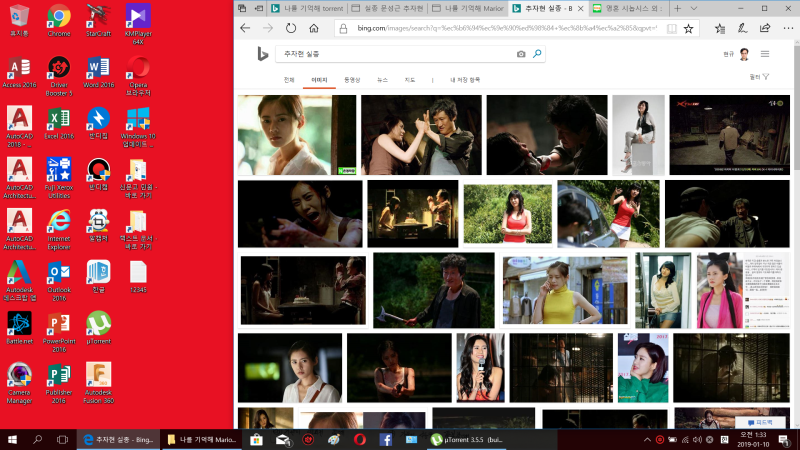The height and width of the screenshot is (450, 800).
Task: Select the All results tab on Bing
Action: pyautogui.click(x=289, y=80)
